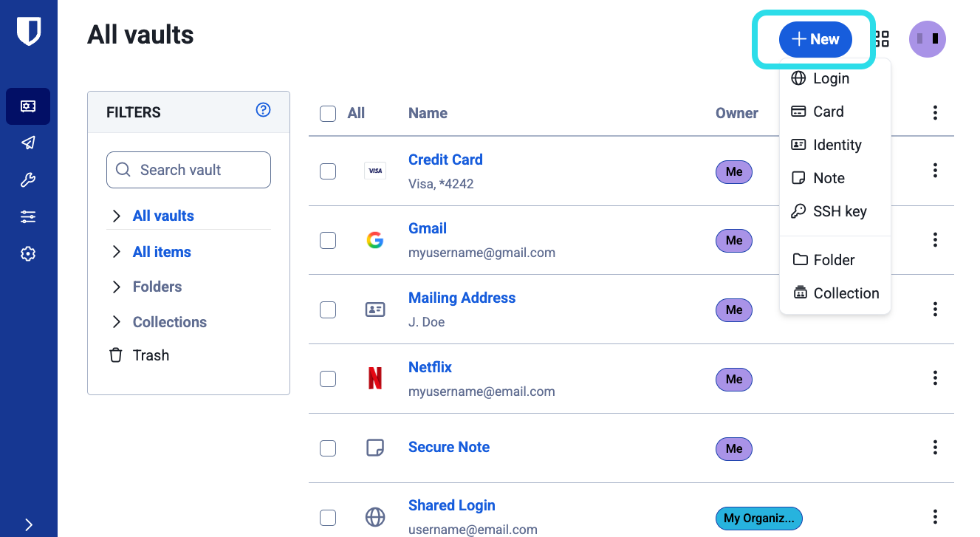
Task: Open the Generator sliders icon in sidebar
Action: (x=28, y=217)
